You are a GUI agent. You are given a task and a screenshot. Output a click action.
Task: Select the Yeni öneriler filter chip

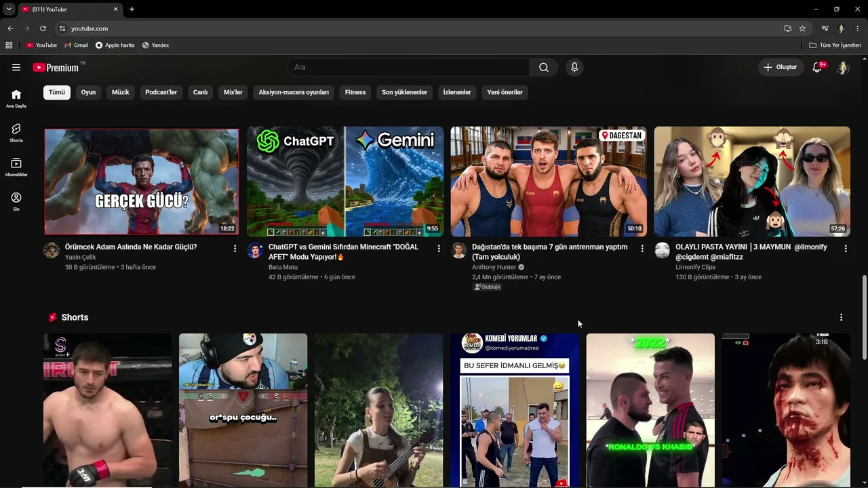(x=505, y=92)
